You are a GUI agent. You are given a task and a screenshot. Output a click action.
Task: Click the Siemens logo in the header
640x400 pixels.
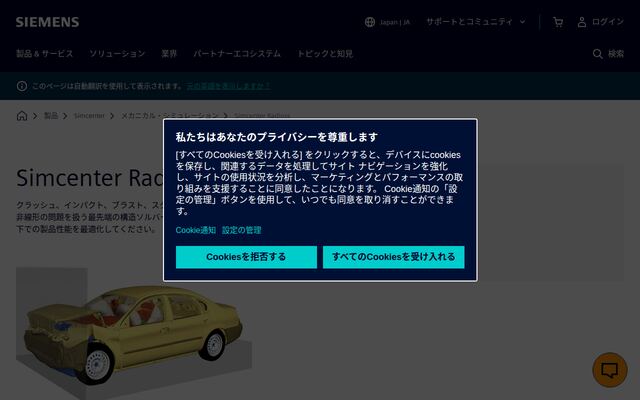[47, 22]
